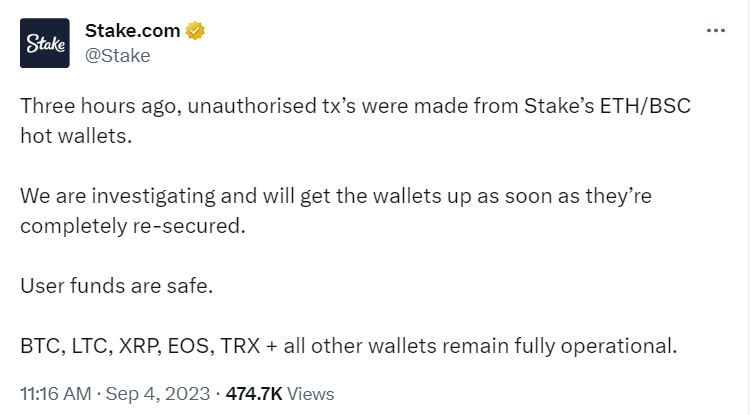Open the Sep 4, 2023 date link
Viewport: 750px width, 415px height.
[158, 394]
